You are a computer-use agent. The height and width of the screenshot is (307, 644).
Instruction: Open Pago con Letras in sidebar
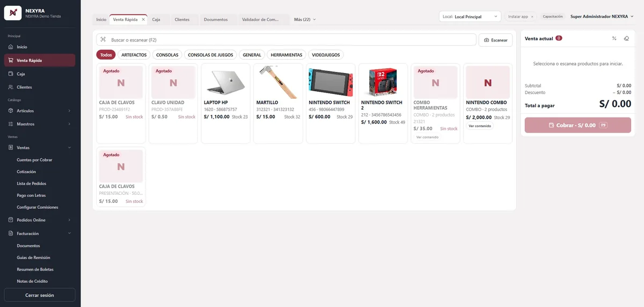point(31,195)
